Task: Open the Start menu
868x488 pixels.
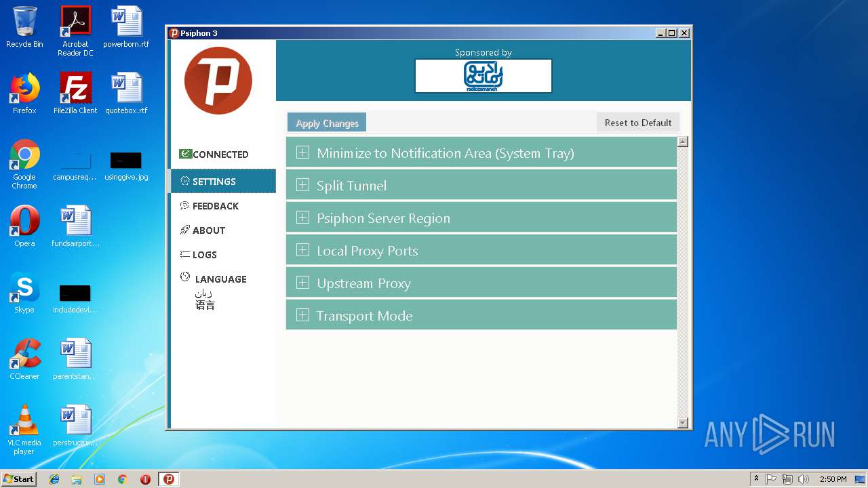Action: pos(19,479)
